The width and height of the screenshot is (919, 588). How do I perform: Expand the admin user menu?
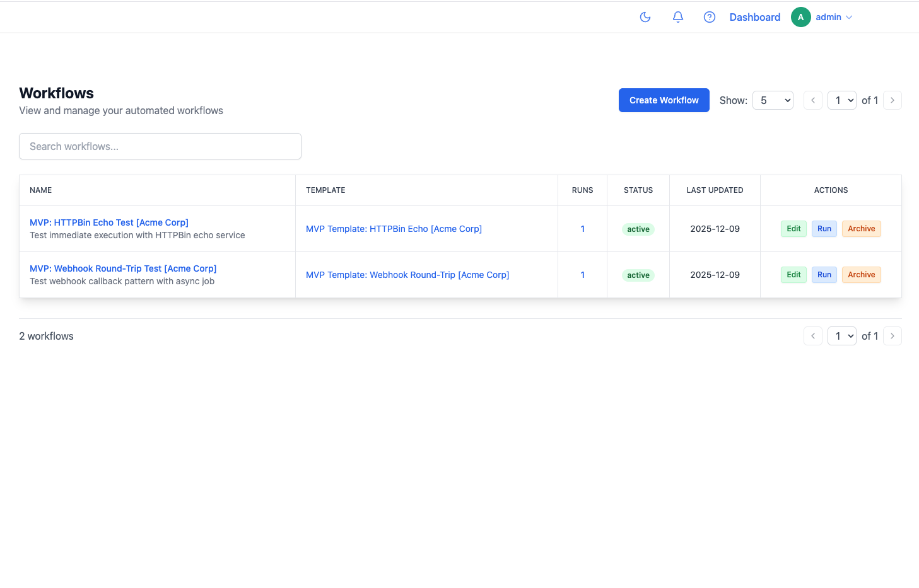(834, 17)
